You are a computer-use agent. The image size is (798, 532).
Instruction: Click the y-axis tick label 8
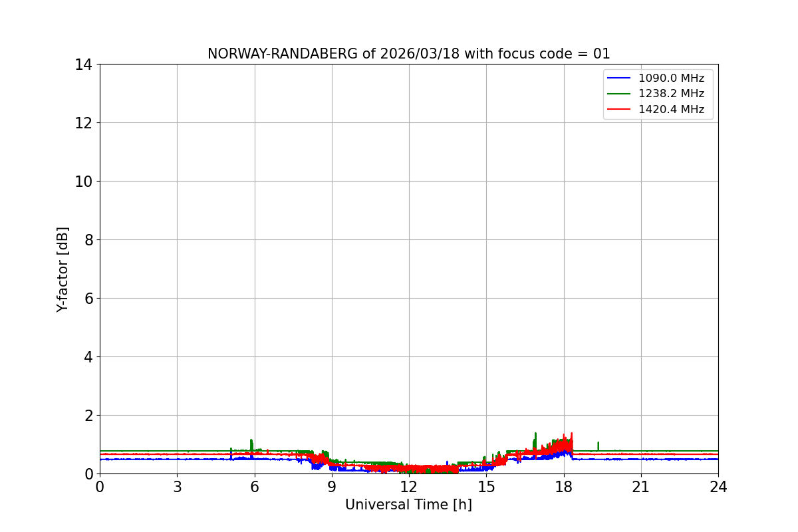coord(88,240)
